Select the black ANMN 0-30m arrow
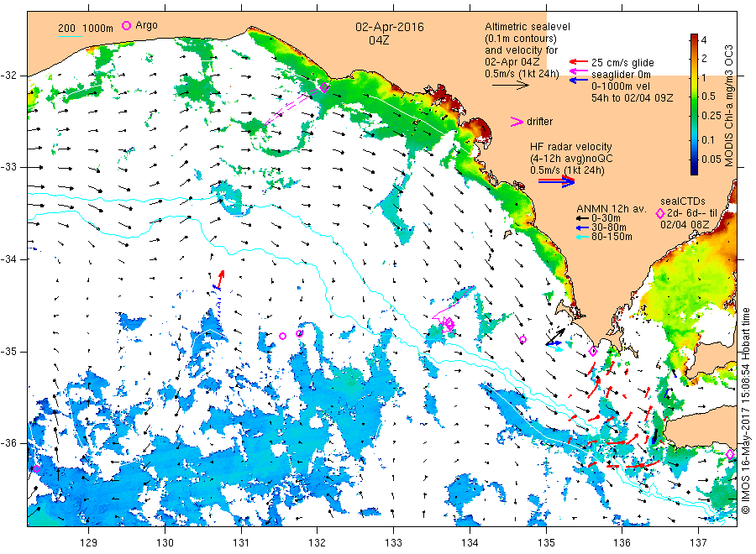This screenshot has height=554, width=756. coord(582,217)
